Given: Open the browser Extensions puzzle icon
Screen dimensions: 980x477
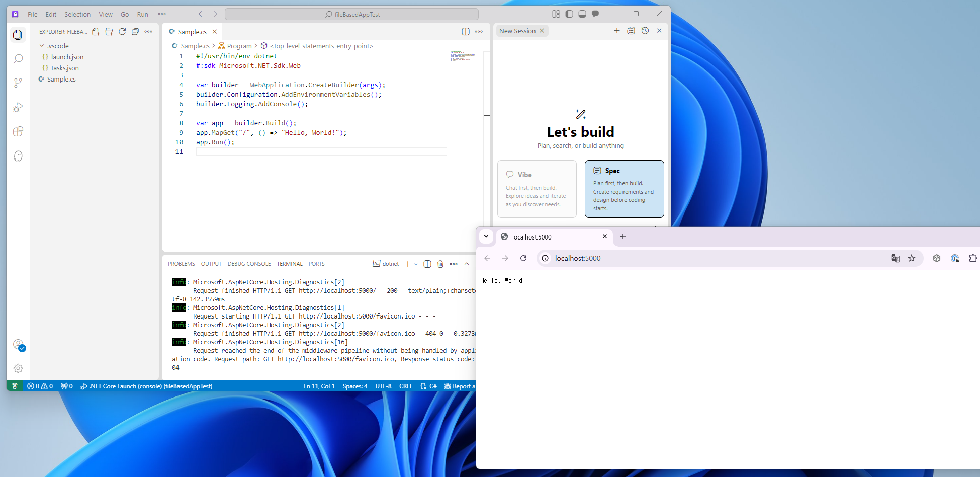Looking at the screenshot, I should [973, 258].
